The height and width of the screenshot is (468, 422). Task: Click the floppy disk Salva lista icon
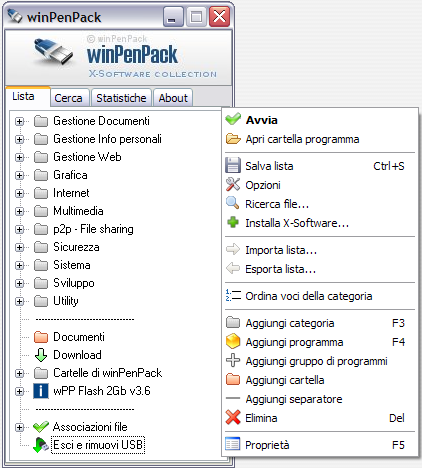tap(233, 165)
